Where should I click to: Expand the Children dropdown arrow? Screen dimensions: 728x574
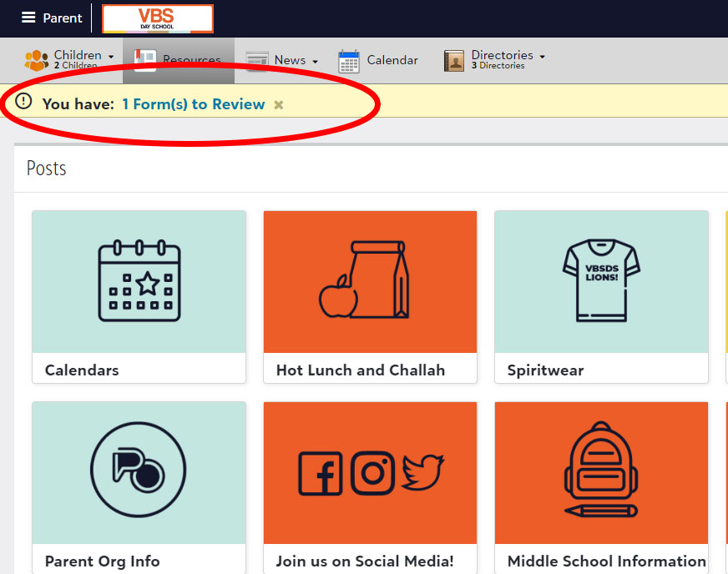pos(111,57)
